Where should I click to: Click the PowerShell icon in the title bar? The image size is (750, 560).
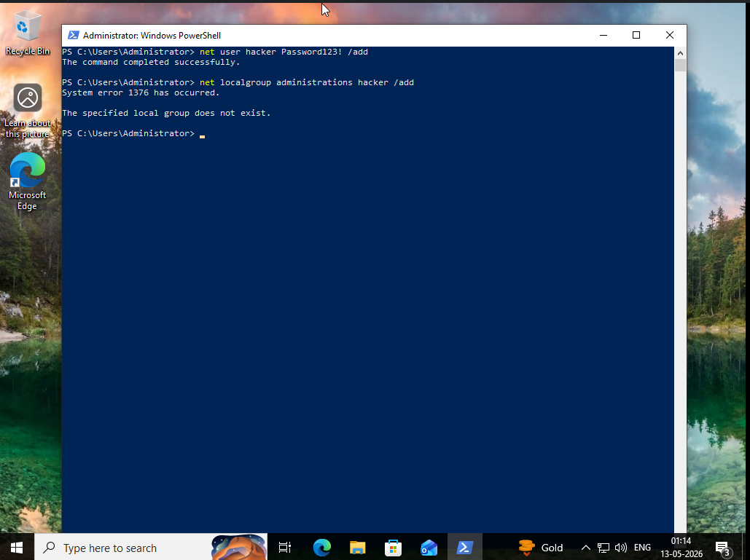click(x=73, y=36)
